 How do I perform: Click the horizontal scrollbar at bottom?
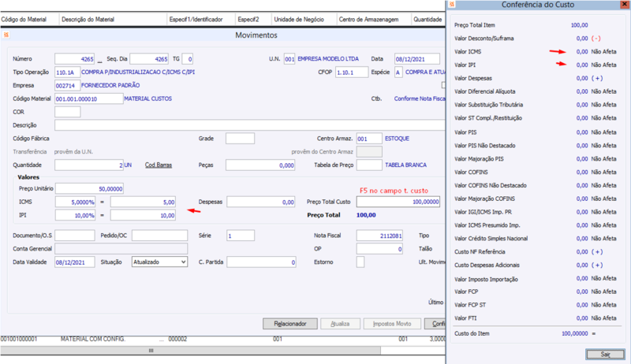click(190, 351)
